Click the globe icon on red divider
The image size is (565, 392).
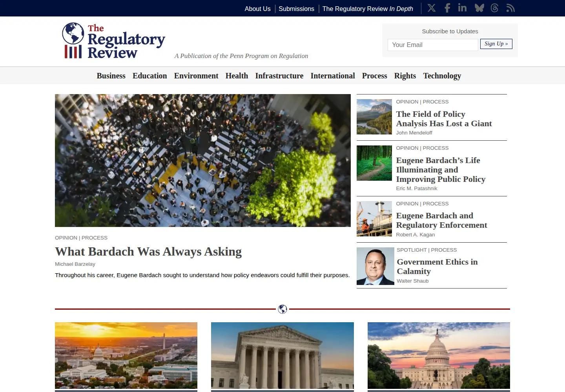point(282,309)
